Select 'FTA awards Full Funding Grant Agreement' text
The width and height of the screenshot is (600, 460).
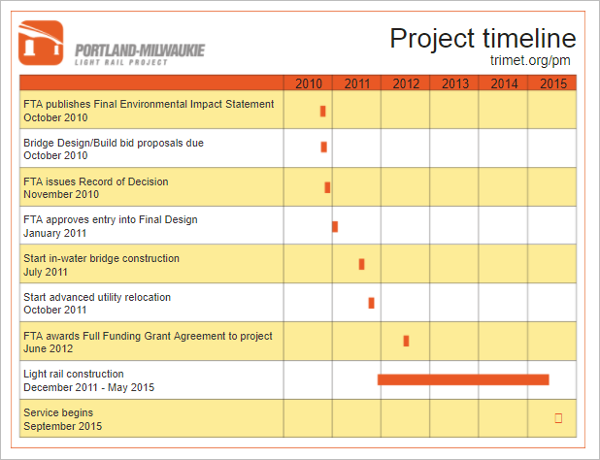(x=124, y=336)
